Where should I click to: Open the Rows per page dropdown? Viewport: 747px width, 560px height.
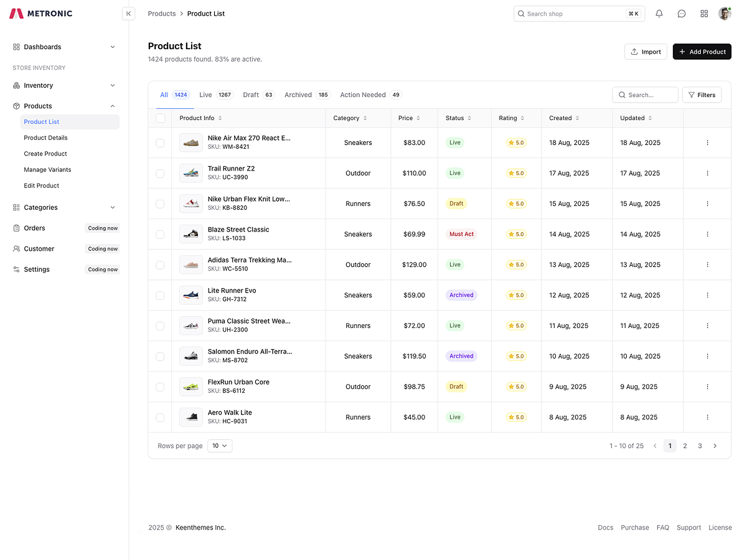[x=220, y=446]
